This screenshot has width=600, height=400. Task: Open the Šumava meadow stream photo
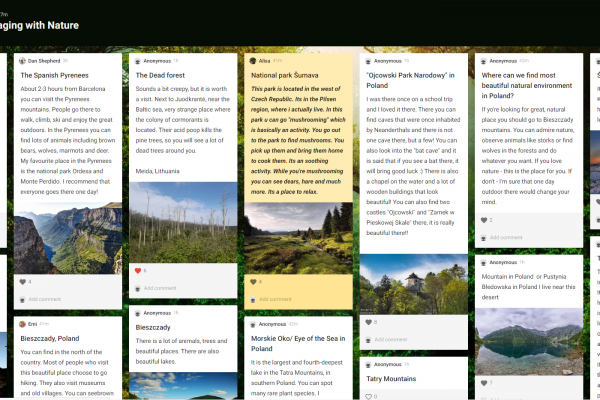point(298,238)
